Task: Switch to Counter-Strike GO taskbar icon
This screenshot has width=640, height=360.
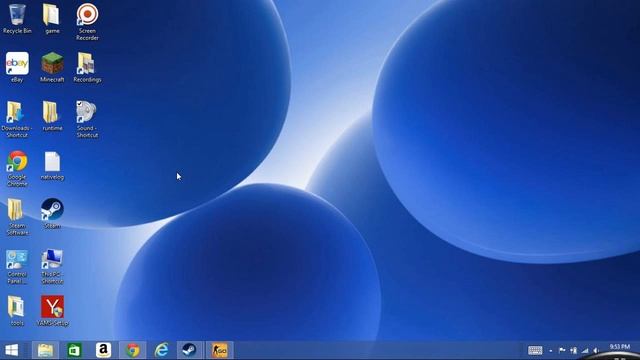Action: point(220,350)
